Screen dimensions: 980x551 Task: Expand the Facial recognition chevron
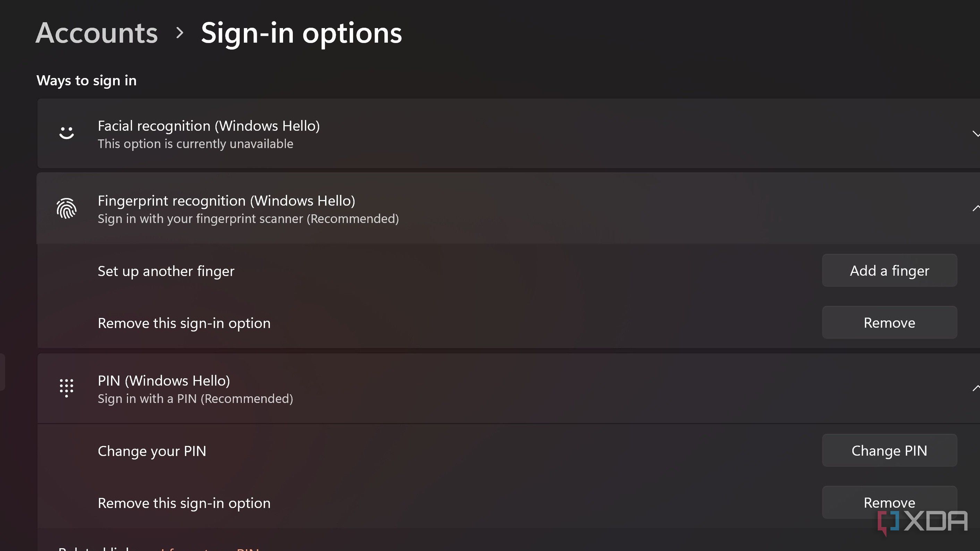976,134
